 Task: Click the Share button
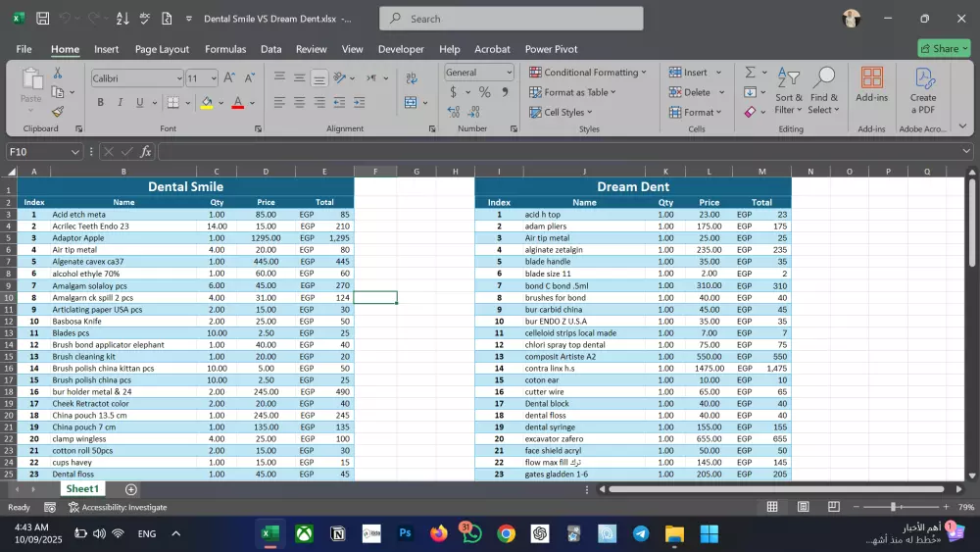(944, 48)
